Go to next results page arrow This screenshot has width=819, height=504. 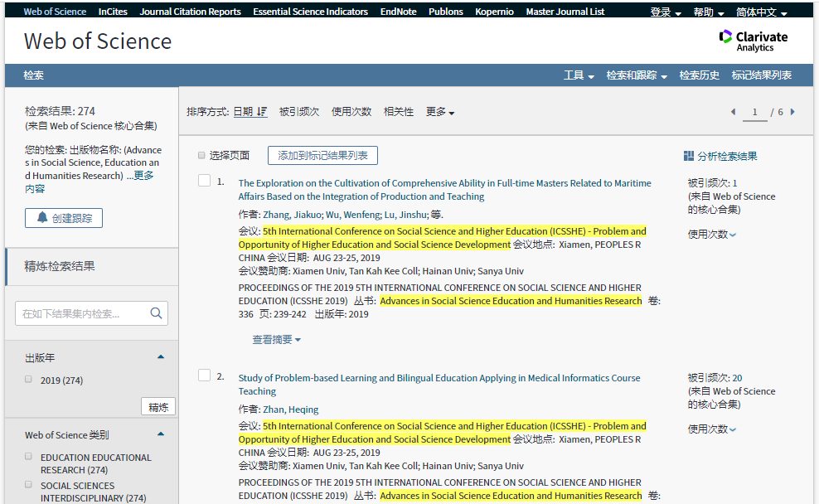[792, 112]
